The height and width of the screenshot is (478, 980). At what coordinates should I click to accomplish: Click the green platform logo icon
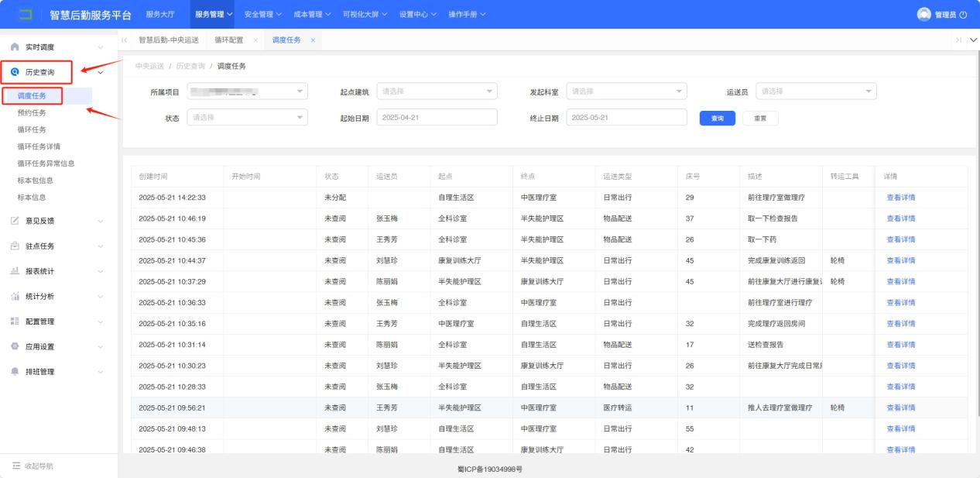pos(26,14)
